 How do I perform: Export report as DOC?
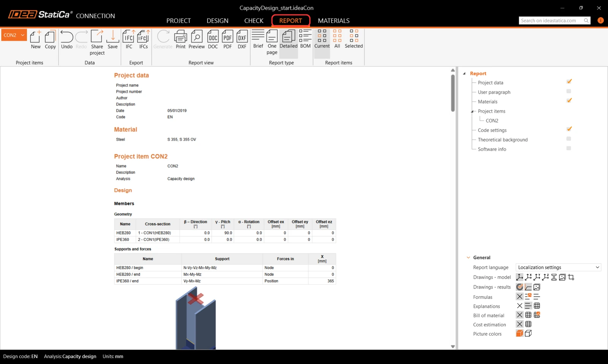(213, 39)
